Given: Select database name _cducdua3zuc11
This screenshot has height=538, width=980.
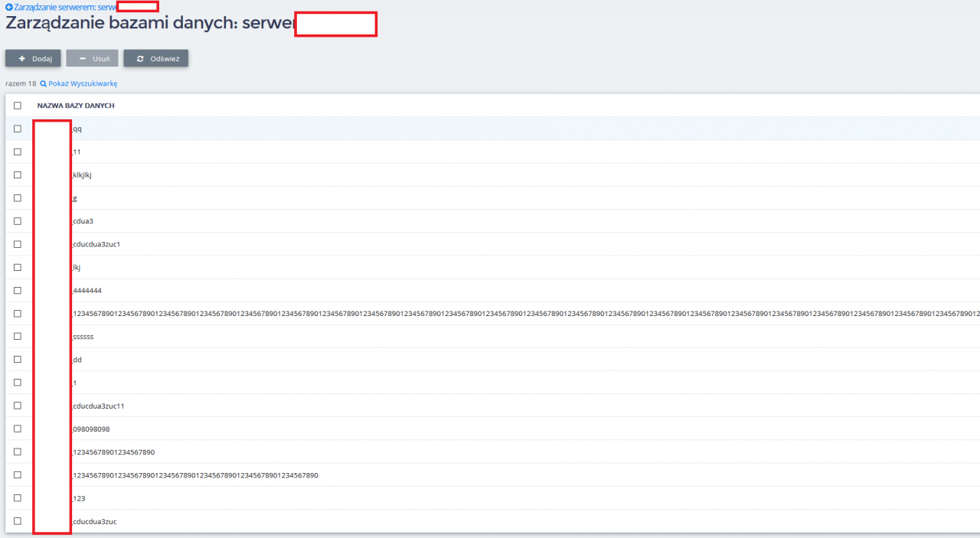Looking at the screenshot, I should (x=97, y=406).
